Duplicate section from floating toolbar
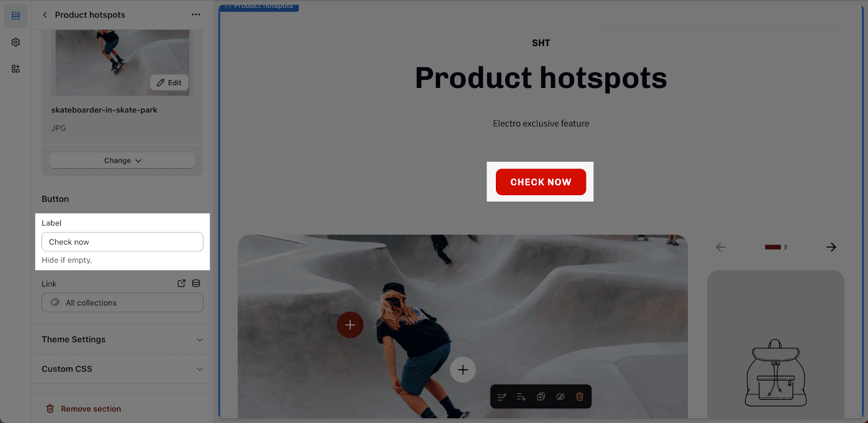868x423 pixels. coord(541,397)
